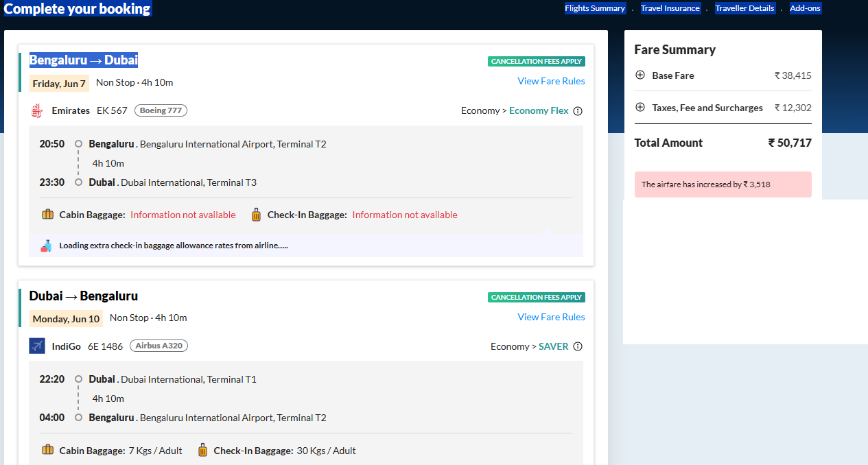
Task: Click the Emirates airline logo icon
Action: click(37, 110)
